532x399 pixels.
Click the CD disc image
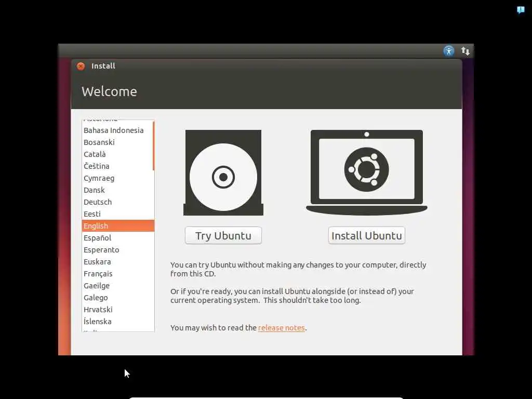click(x=223, y=172)
